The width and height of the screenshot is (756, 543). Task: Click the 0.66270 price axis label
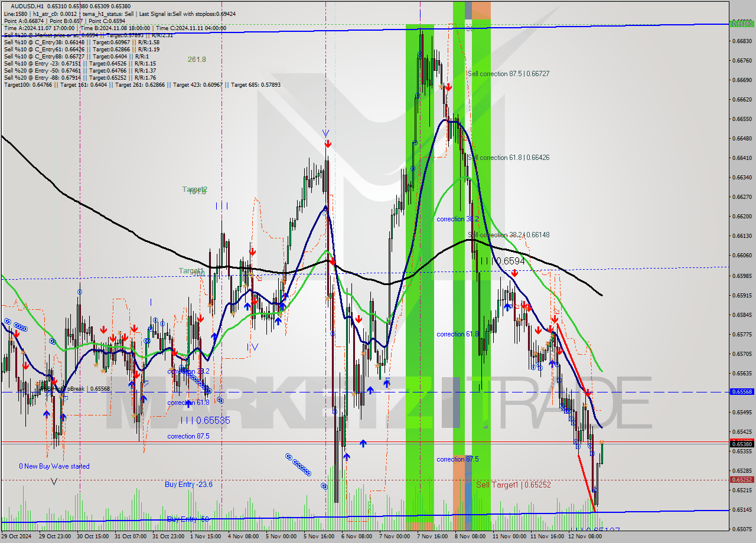coord(742,197)
